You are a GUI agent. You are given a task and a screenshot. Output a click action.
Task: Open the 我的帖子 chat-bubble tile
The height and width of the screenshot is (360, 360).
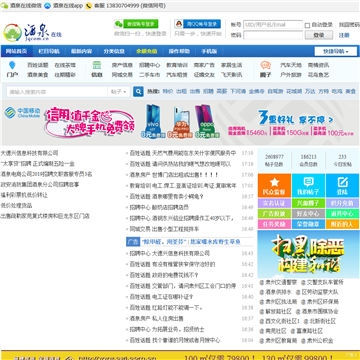tap(309, 186)
